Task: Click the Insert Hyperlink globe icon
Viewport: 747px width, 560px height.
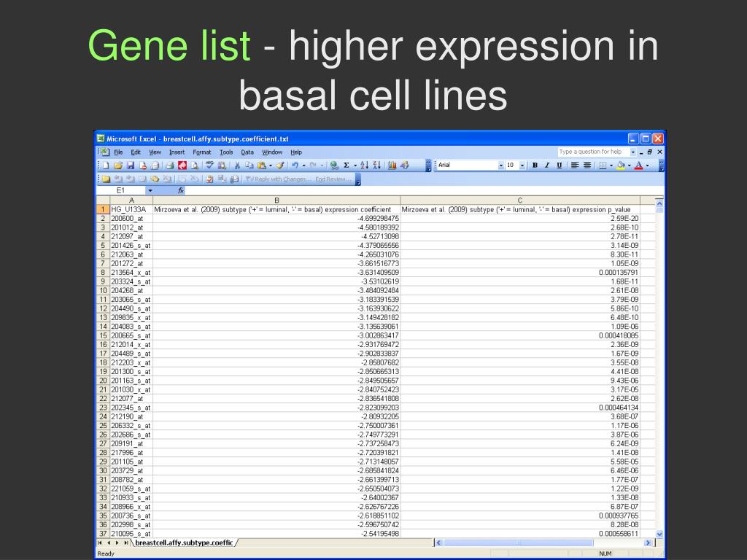Action: (334, 166)
